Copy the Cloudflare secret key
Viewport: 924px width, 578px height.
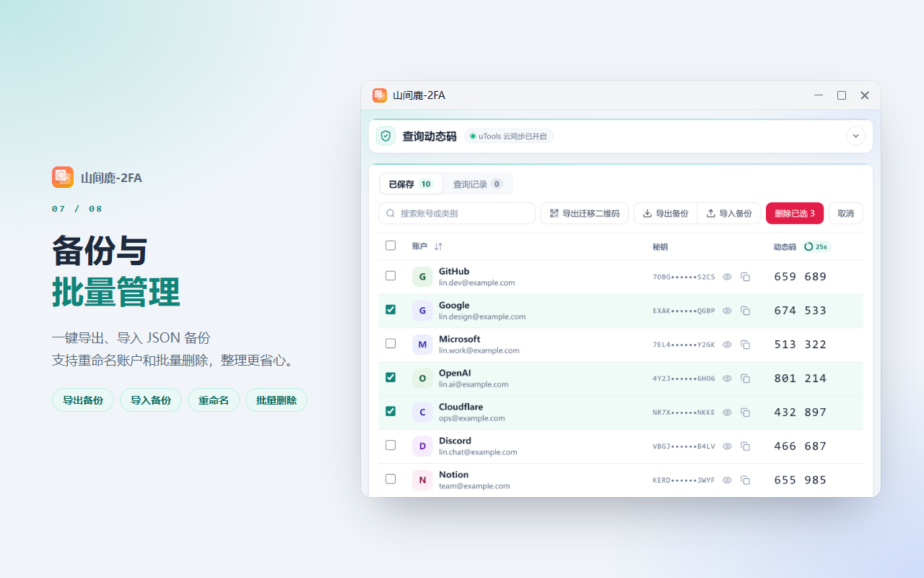point(746,413)
